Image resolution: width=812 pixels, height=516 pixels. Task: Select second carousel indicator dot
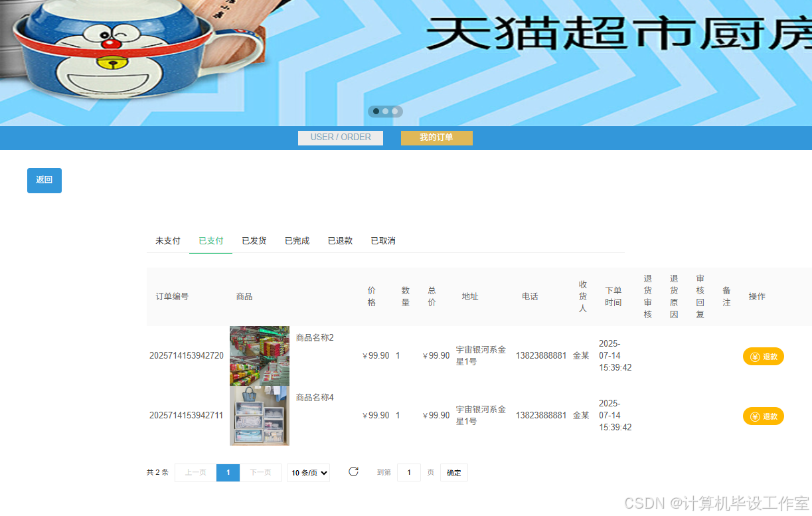386,112
